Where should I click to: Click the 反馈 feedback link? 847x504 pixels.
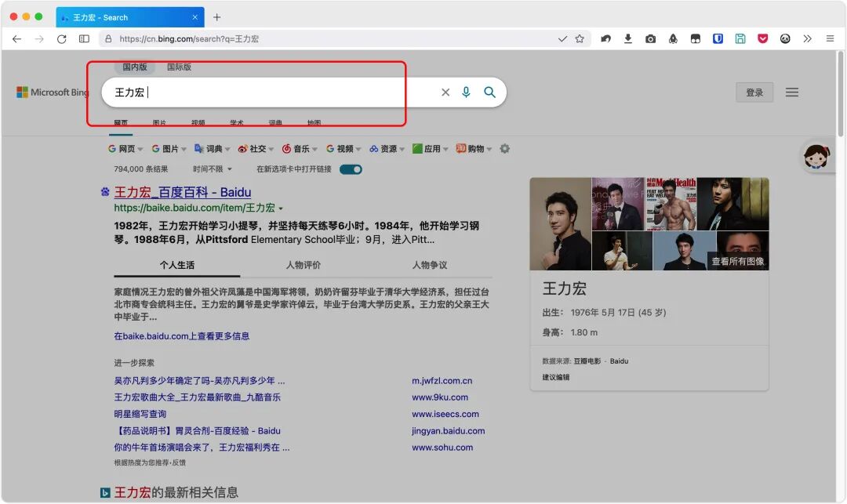tap(179, 462)
